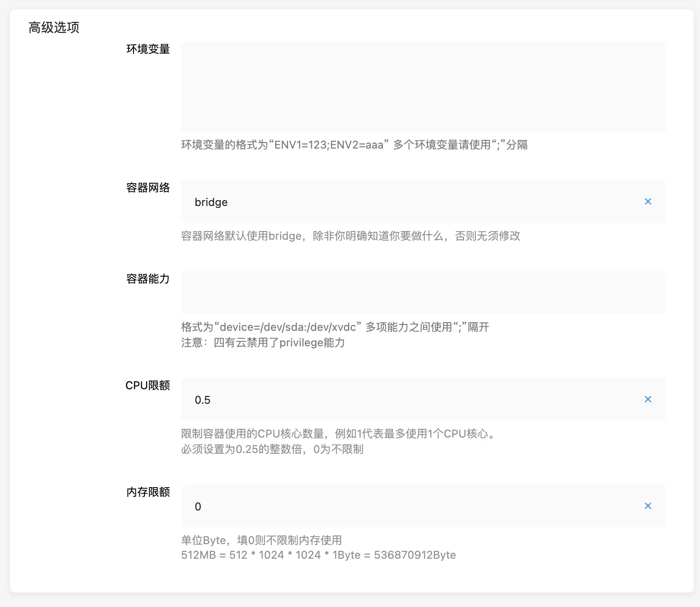The image size is (700, 607).
Task: Click the bridge default network hint text
Action: coord(350,236)
